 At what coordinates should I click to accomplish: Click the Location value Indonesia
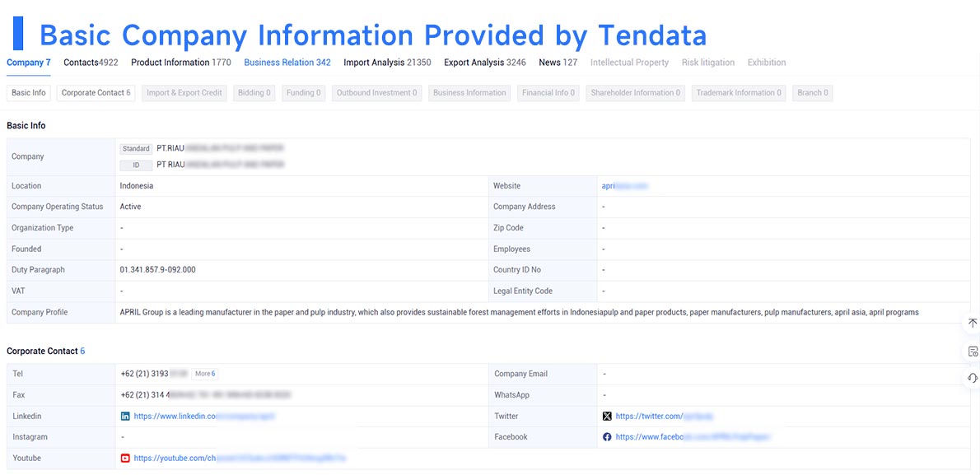(136, 185)
